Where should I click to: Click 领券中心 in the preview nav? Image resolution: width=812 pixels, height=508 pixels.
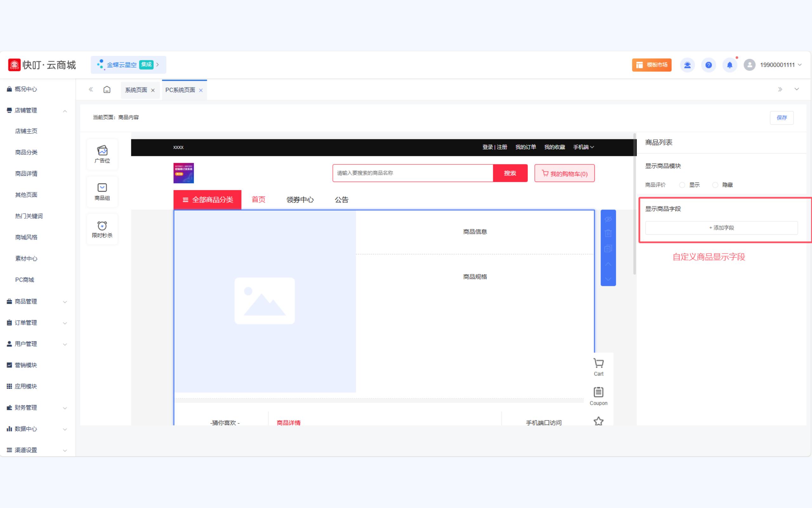[x=300, y=200]
